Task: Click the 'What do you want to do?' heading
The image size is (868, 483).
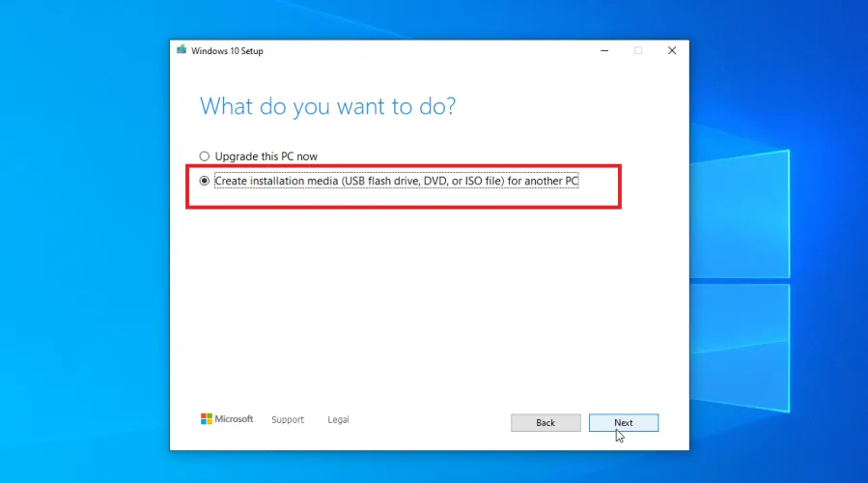Action: pyautogui.click(x=327, y=106)
